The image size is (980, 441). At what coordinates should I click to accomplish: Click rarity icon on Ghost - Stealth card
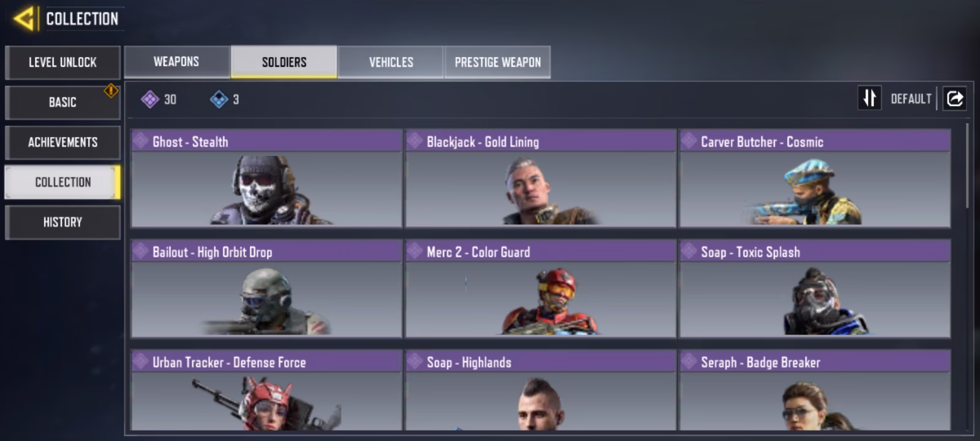[141, 141]
